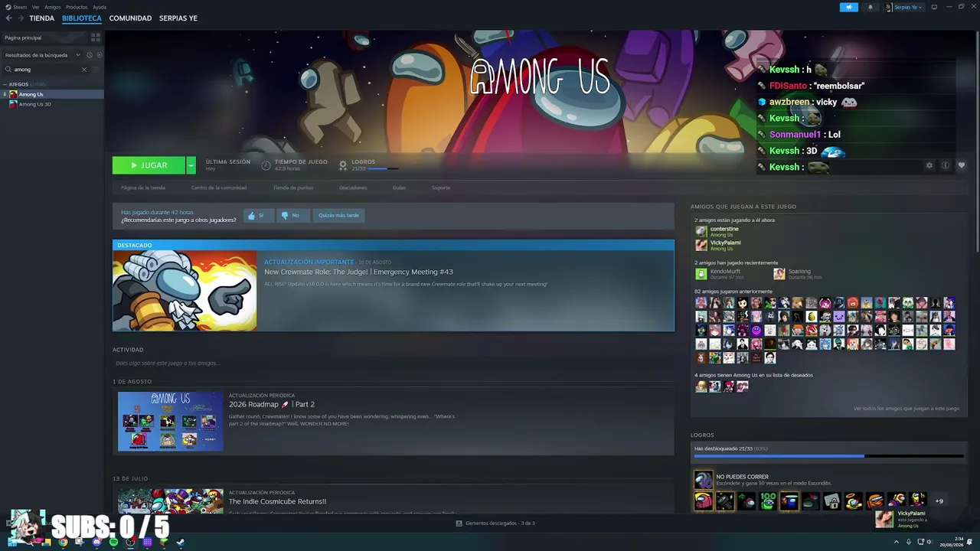This screenshot has height=551, width=980.
Task: Go to 'Página principal' of the library
Action: point(44,37)
